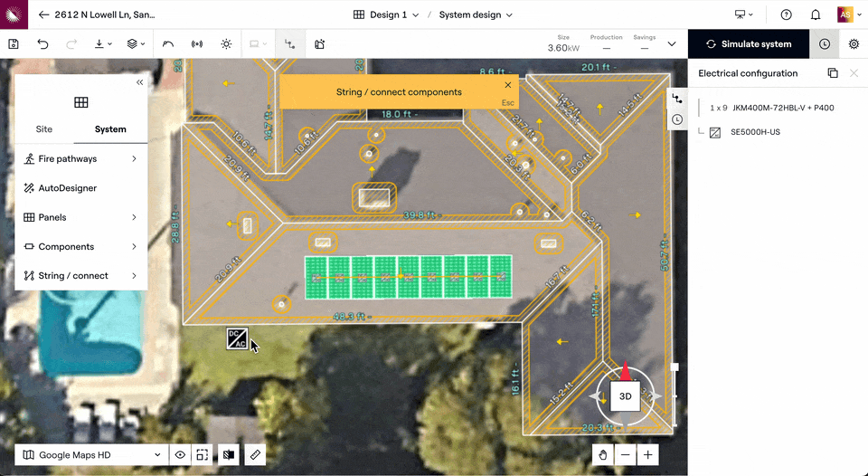
Task: Click the Simulate system button
Action: point(749,43)
